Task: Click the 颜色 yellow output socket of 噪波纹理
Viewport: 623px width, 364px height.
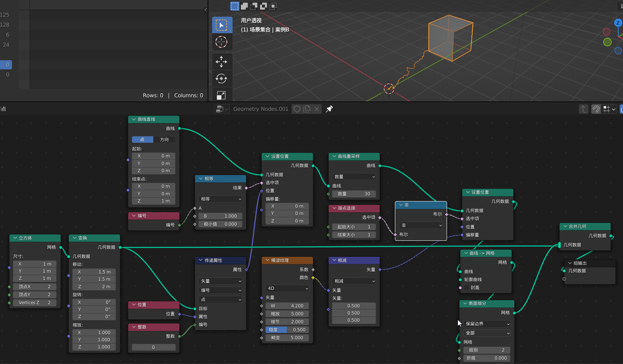Action: [x=313, y=277]
